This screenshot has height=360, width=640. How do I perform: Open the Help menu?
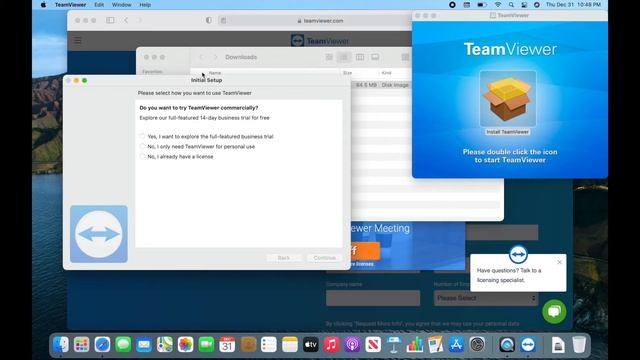[145, 5]
